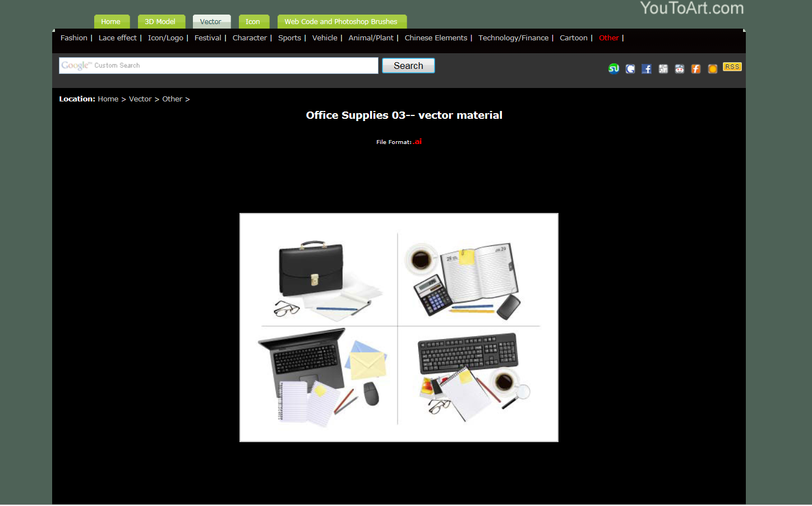Go to Chinese Elements category
812x506 pixels.
click(436, 38)
